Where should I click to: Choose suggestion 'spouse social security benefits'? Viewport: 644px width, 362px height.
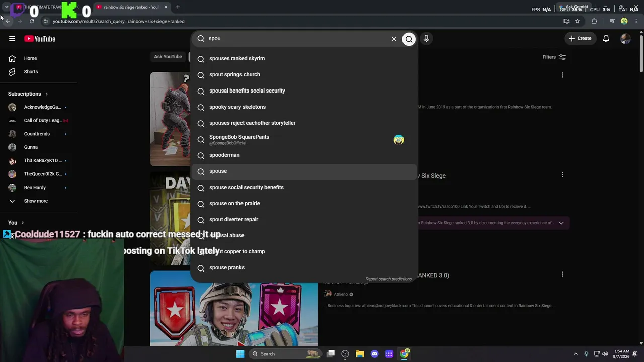(304, 187)
